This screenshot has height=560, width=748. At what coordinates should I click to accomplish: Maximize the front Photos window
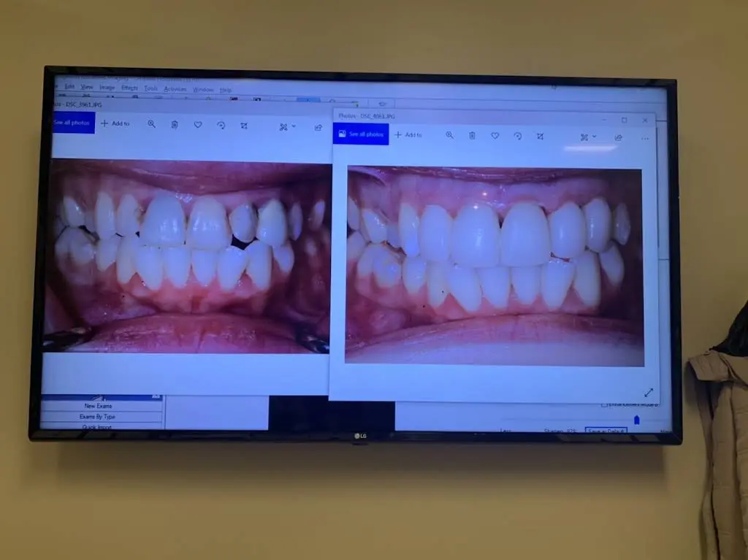tap(624, 120)
